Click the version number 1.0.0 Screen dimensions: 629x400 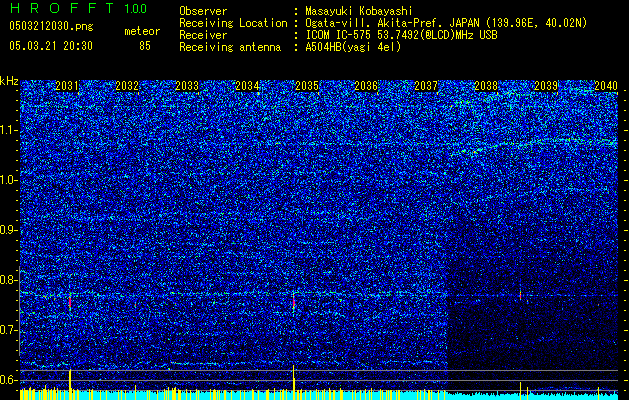point(135,8)
